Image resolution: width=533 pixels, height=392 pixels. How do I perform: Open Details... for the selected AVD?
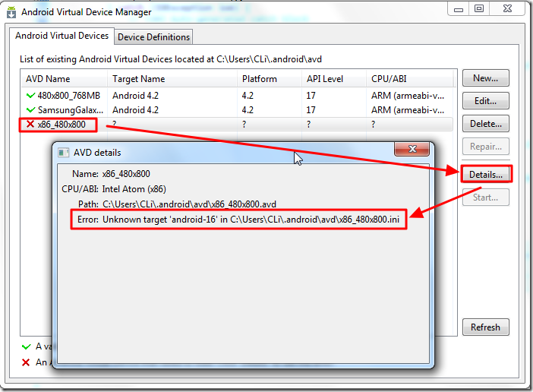[x=486, y=175]
